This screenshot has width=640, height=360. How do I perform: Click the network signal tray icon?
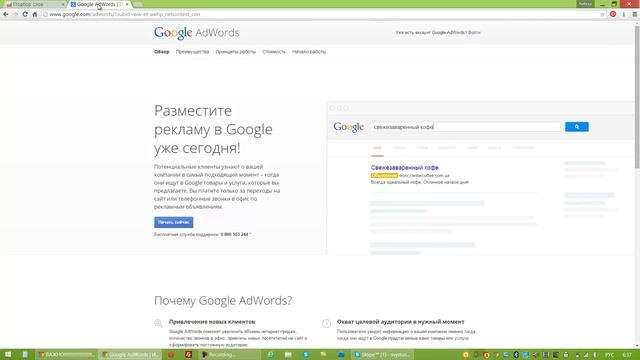pos(586,355)
